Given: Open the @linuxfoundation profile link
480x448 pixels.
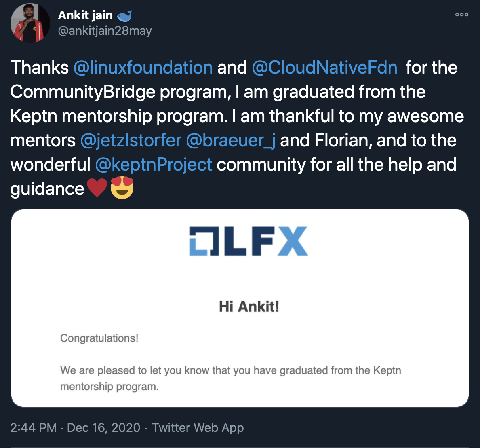Looking at the screenshot, I should [143, 68].
